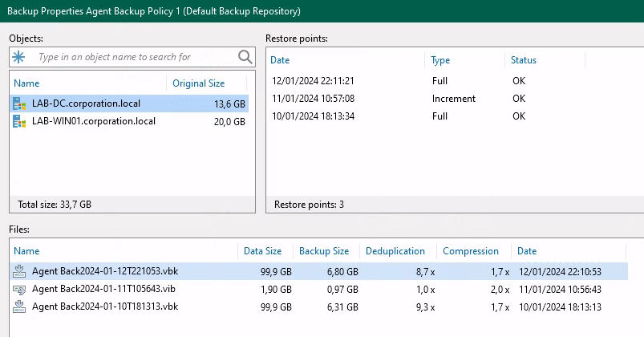Click the 13,6 GB original size value
The image size is (644, 337).
tap(229, 104)
